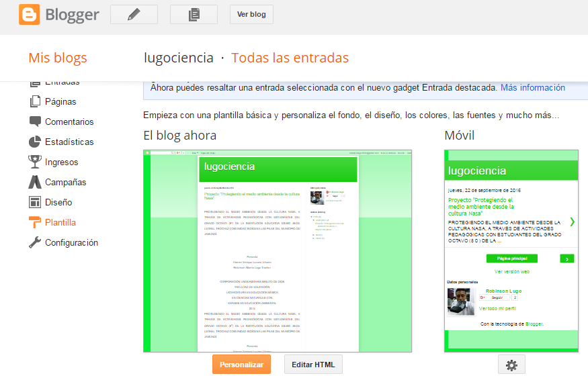
Task: Click Ver versión web in mobile preview
Action: pyautogui.click(x=512, y=271)
